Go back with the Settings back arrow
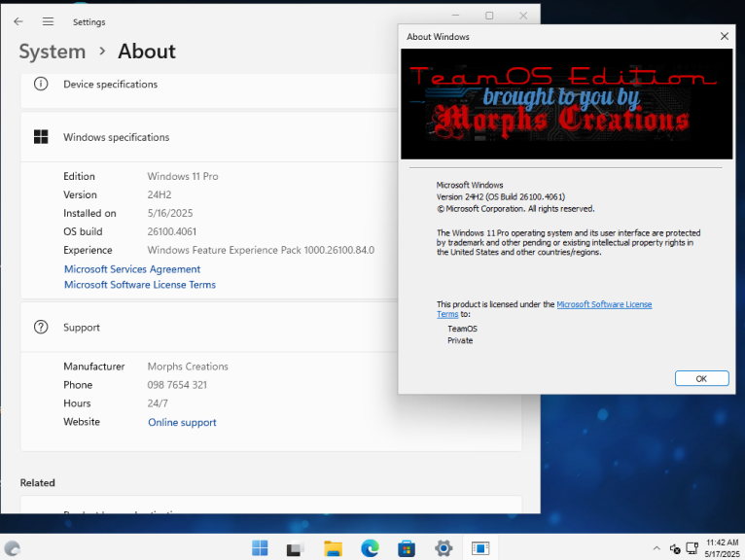The height and width of the screenshot is (560, 745). [18, 21]
